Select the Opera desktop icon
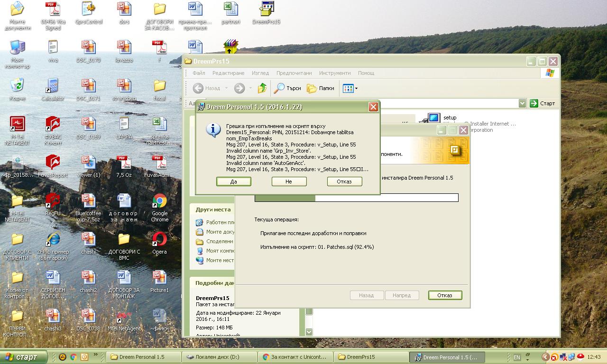The width and height of the screenshot is (607, 364). pos(159,243)
